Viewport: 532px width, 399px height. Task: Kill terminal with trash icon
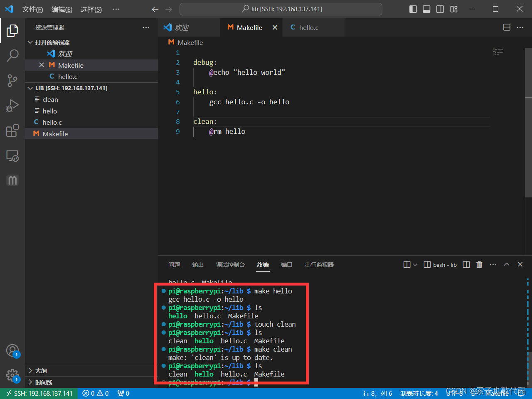(479, 265)
